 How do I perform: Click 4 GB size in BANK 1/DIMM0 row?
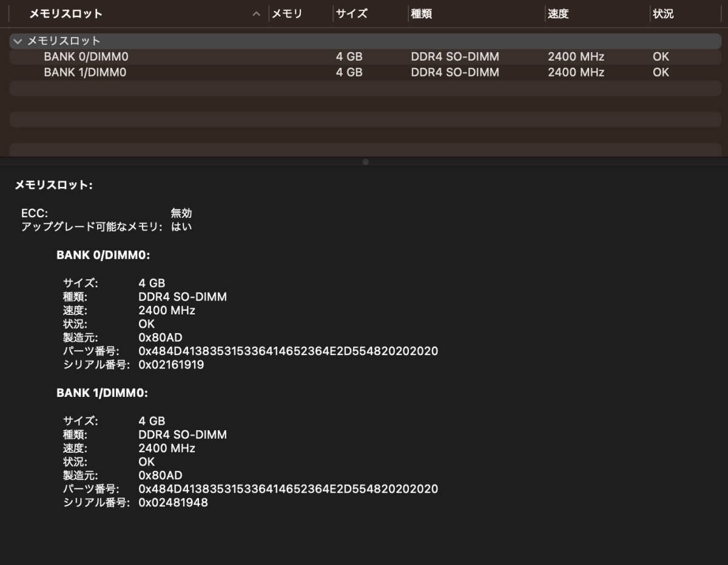point(349,72)
